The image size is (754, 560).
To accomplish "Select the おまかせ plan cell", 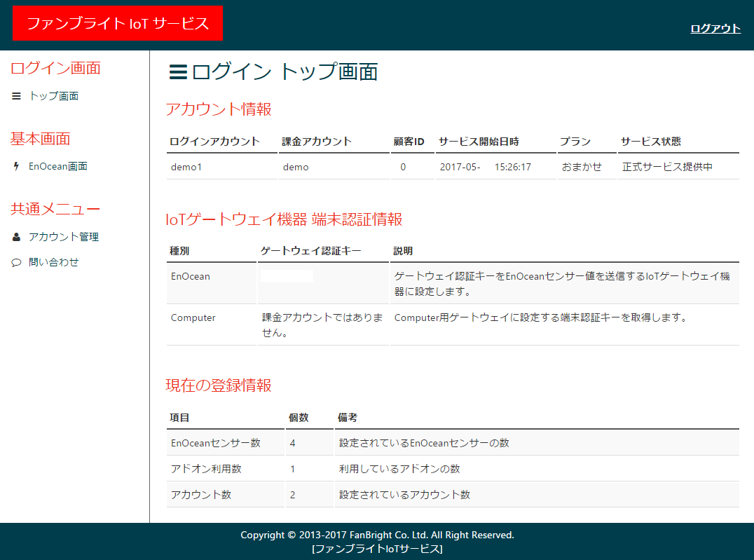I will (x=582, y=167).
